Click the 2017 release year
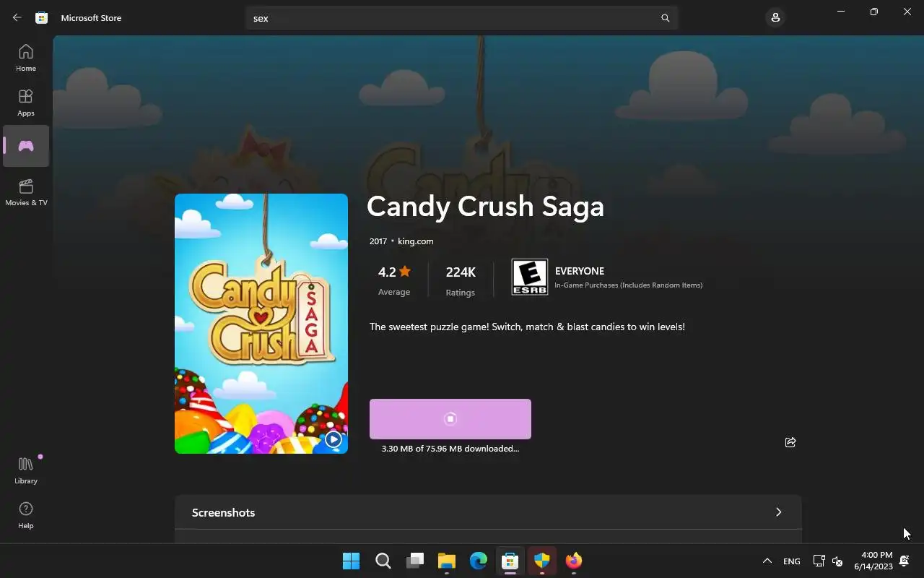This screenshot has width=924, height=578. 378,241
